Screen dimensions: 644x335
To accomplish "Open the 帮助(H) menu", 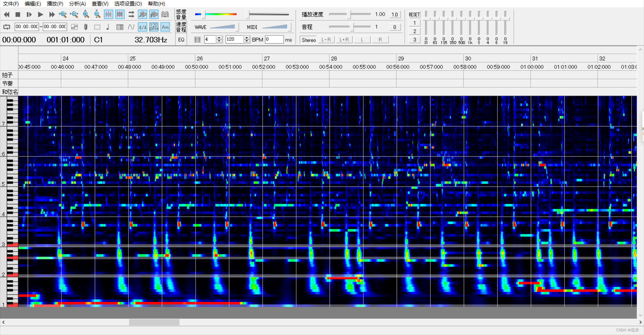I will coord(157,4).
